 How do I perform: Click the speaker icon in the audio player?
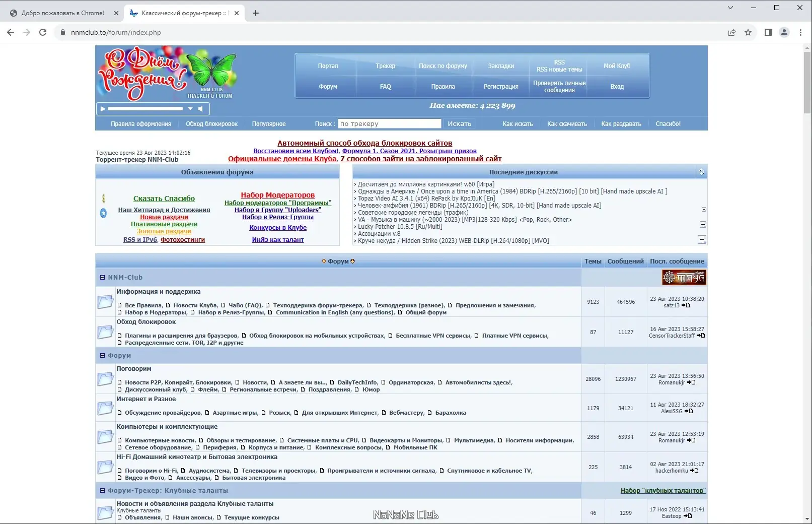coord(201,108)
